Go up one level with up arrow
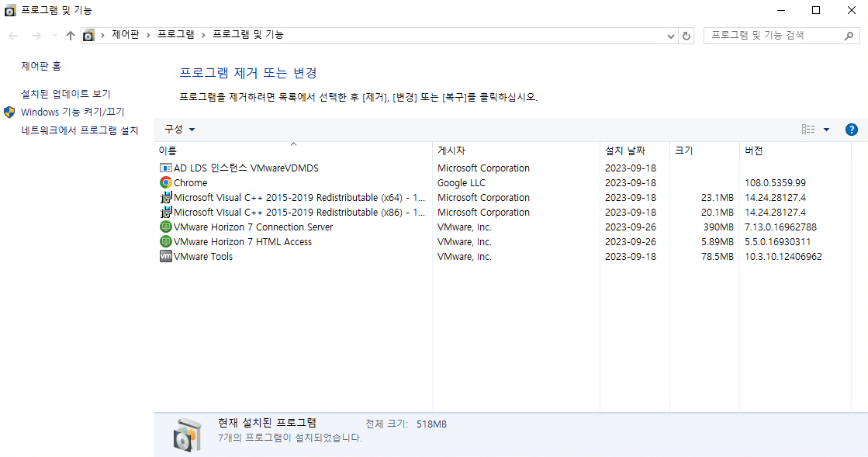 (71, 36)
